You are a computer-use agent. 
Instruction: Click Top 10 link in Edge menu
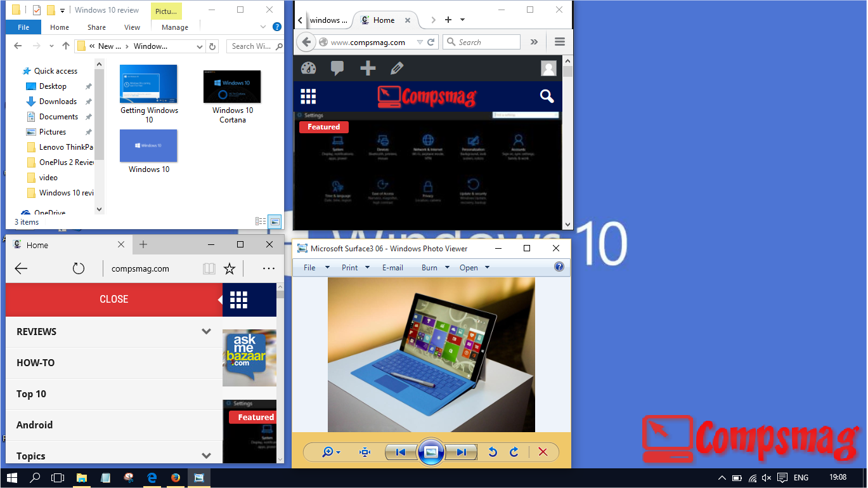point(32,393)
